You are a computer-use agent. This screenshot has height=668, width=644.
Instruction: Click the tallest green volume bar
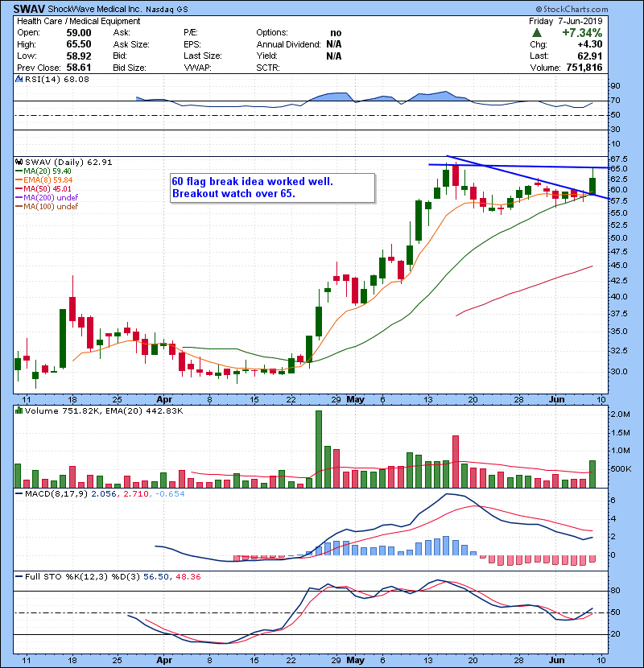pos(319,449)
